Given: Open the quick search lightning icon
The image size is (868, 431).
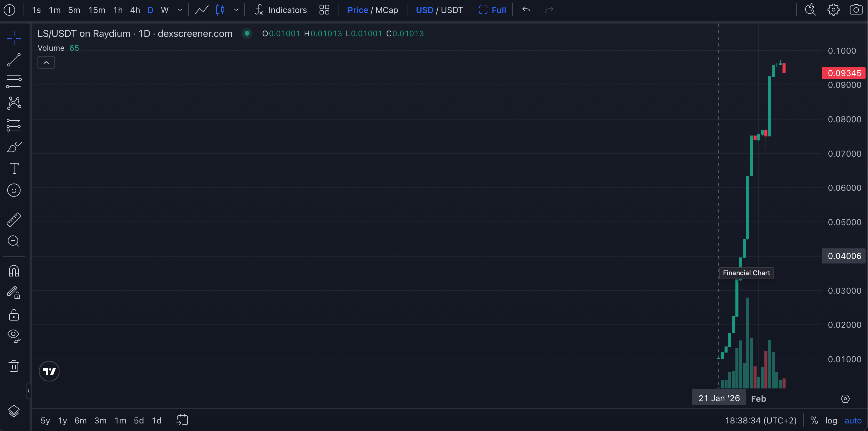Looking at the screenshot, I should click(810, 10).
